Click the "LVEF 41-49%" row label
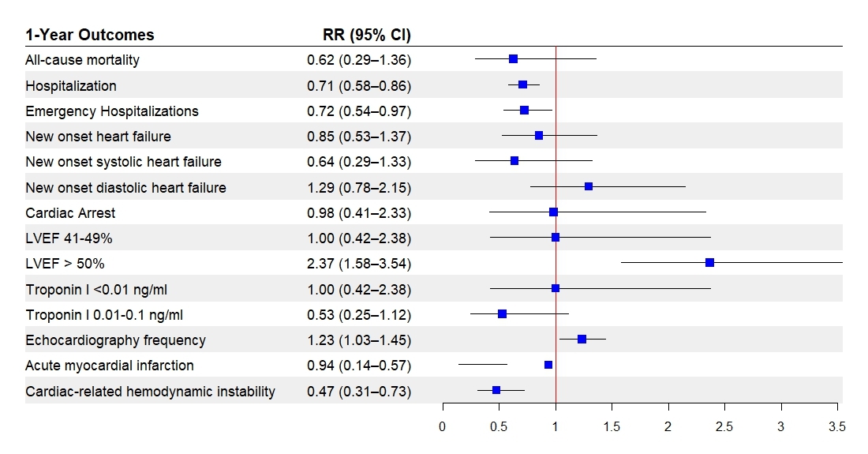 (63, 238)
